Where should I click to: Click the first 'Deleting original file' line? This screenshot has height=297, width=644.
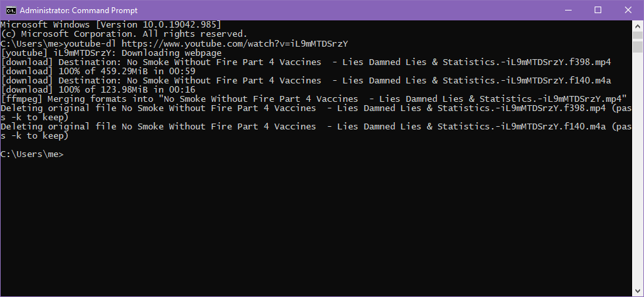316,113
